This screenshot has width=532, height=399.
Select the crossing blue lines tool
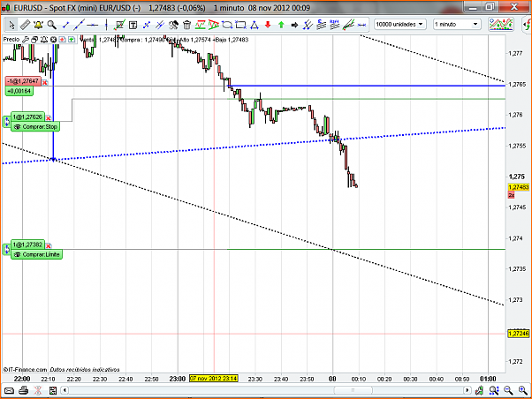pos(147,25)
